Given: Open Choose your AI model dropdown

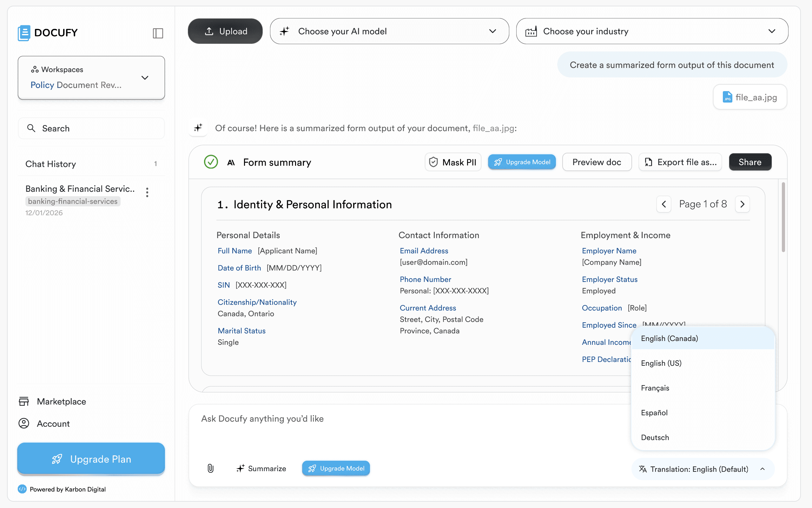Looking at the screenshot, I should [x=389, y=31].
